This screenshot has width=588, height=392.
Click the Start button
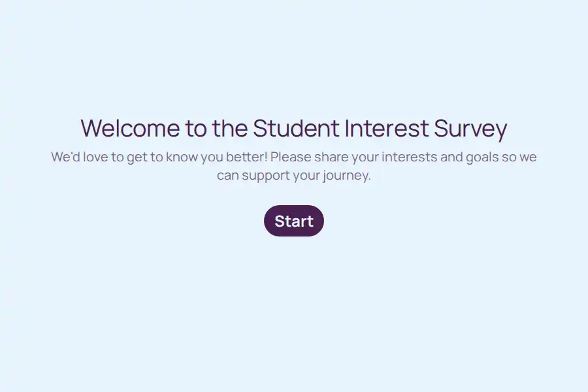click(293, 221)
